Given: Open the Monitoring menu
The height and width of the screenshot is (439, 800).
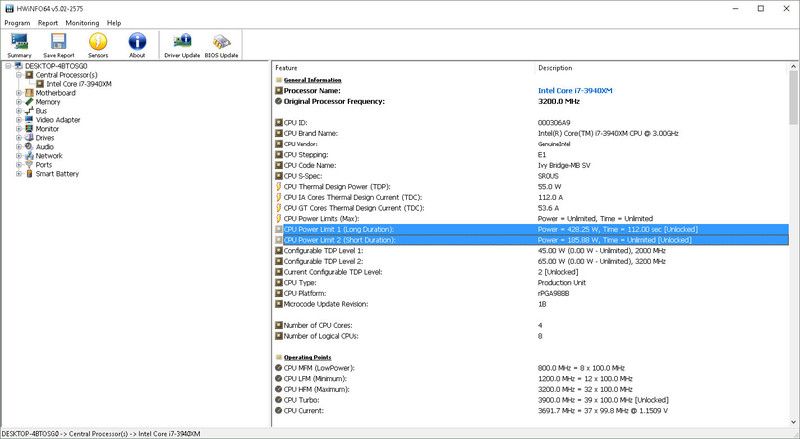Looking at the screenshot, I should (82, 23).
